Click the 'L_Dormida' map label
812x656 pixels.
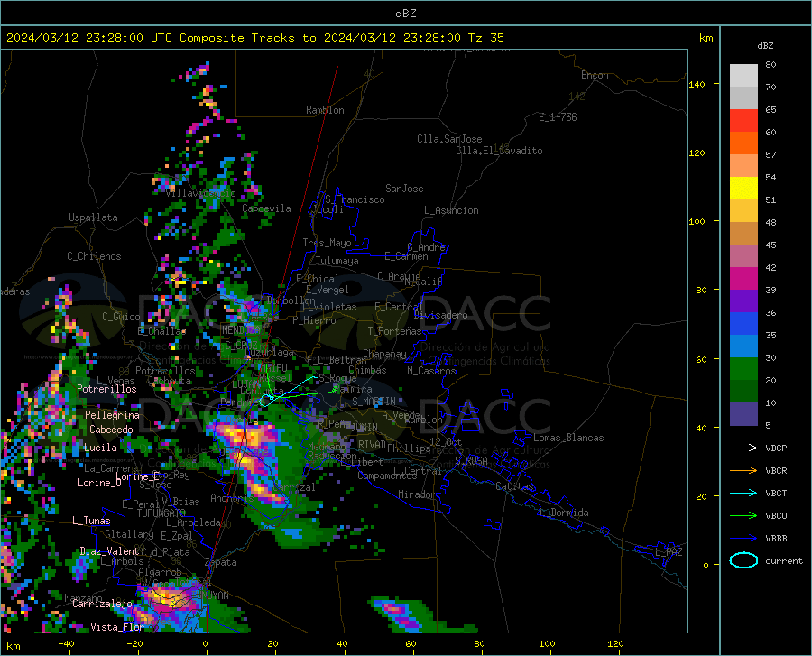[564, 513]
